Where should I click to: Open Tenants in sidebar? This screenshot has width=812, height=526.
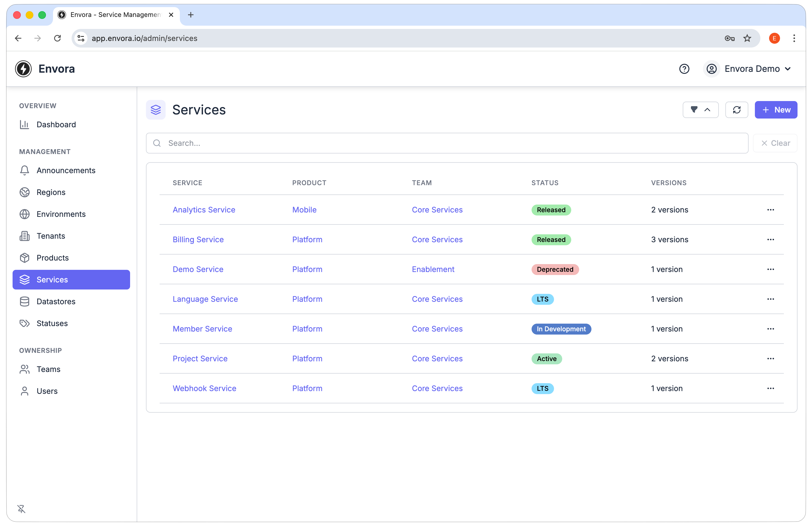[71, 236]
